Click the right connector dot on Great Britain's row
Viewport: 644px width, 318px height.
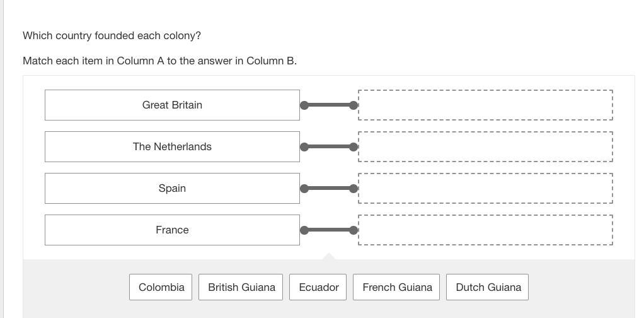pos(354,105)
